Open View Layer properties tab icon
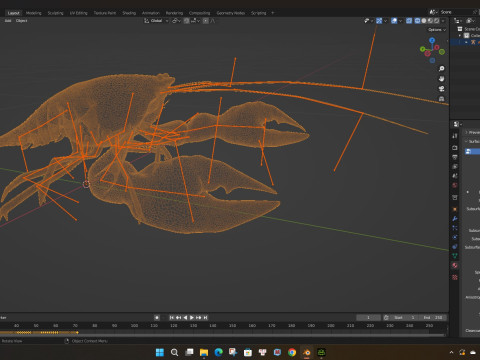Image resolution: width=480 pixels, height=360 pixels. (x=455, y=166)
